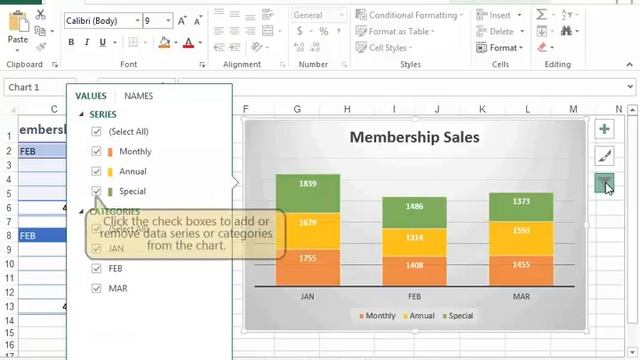The image size is (640, 360).
Task: Click the Increase Decimal icon
Action: coord(299,47)
